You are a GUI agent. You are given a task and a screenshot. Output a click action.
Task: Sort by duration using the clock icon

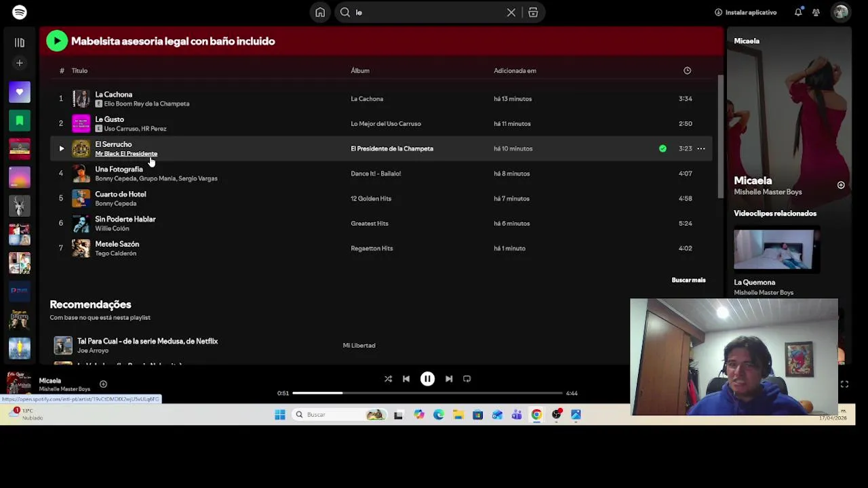687,70
